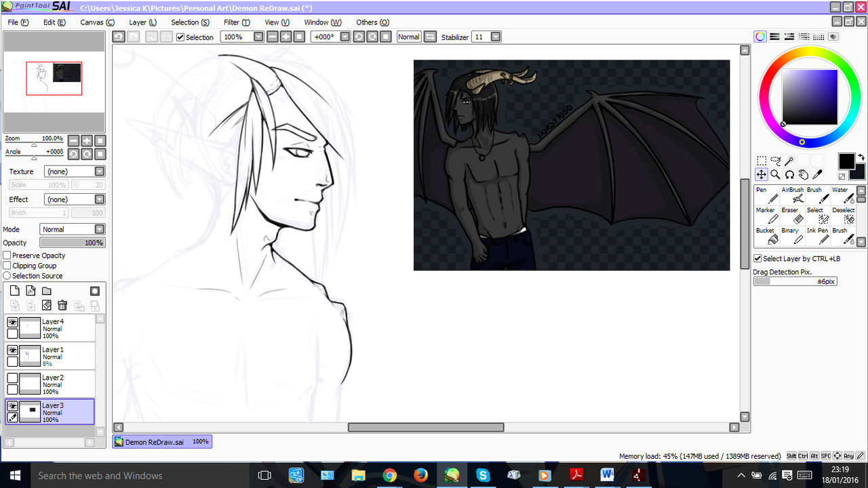The width and height of the screenshot is (868, 488).
Task: Hide Layer4 with its eye icon
Action: 12,323
